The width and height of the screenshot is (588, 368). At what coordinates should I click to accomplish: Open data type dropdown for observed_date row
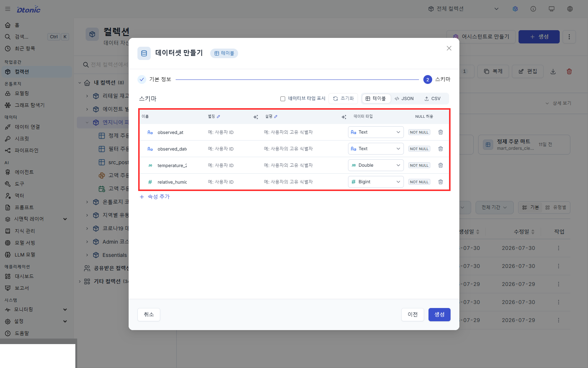(x=376, y=149)
